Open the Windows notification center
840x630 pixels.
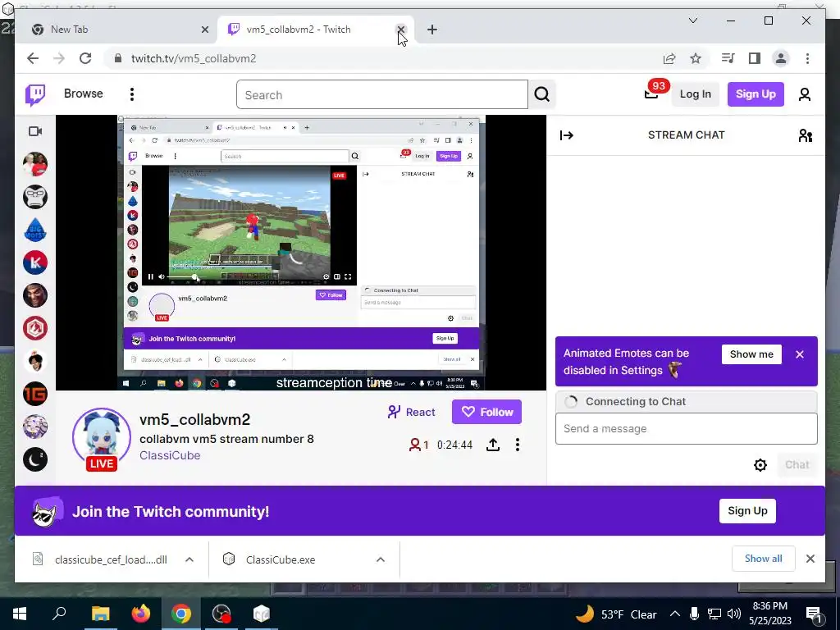pos(814,614)
